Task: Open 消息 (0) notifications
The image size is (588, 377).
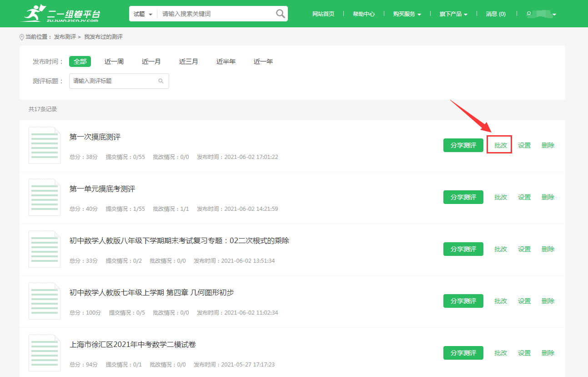Action: tap(496, 14)
